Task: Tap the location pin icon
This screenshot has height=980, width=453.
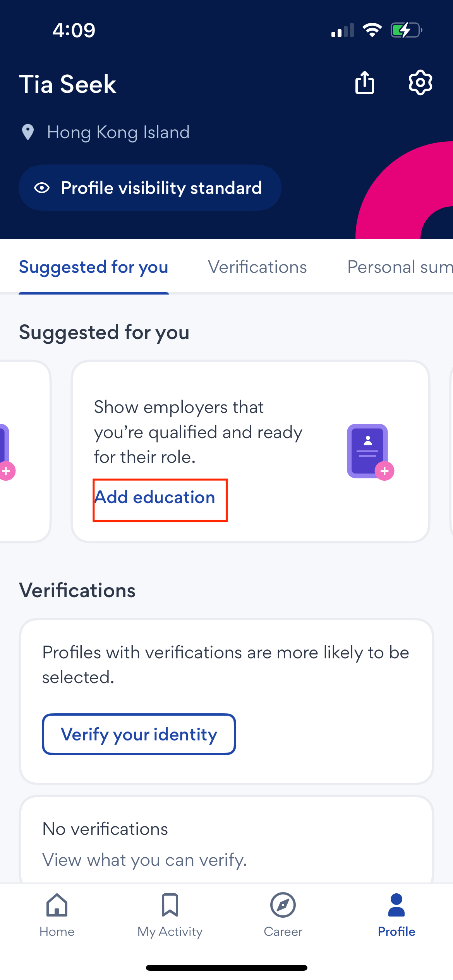Action: pos(28,132)
